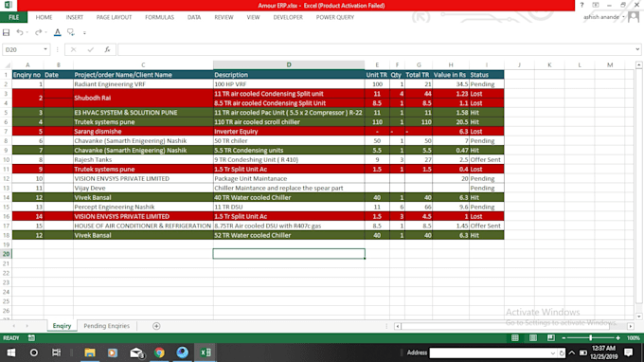
Task: Select column D header
Action: click(x=289, y=65)
